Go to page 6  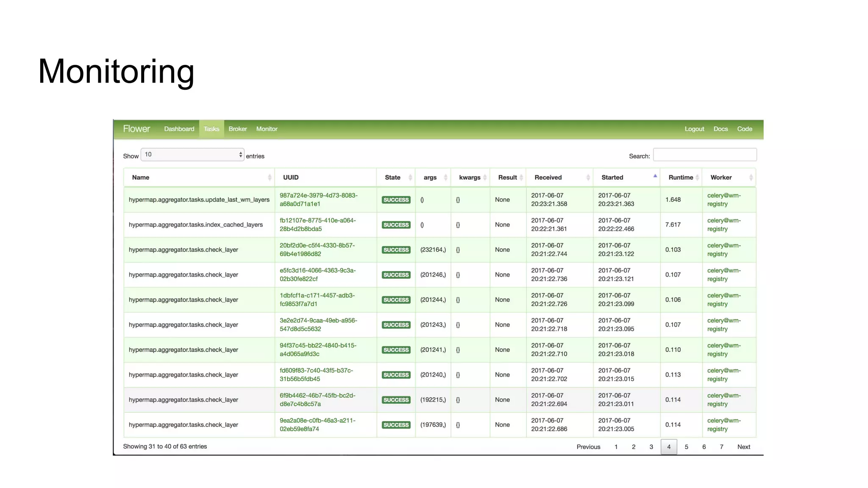pos(704,447)
